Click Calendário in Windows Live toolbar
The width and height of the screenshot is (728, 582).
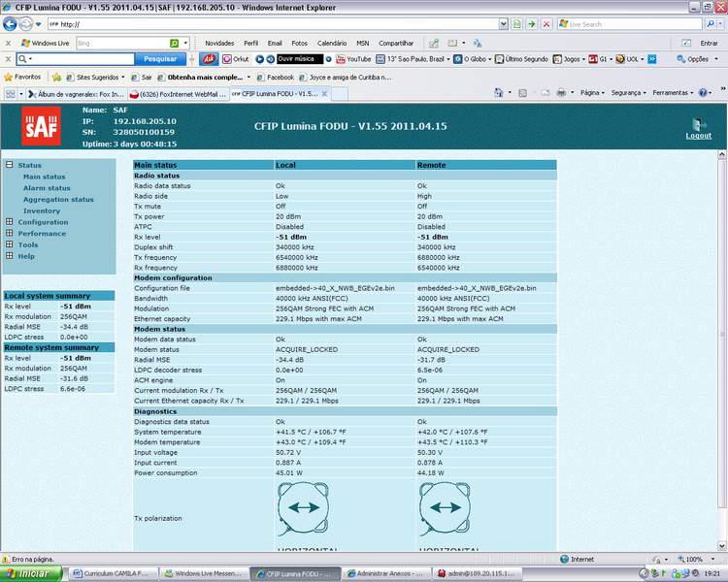(x=332, y=43)
